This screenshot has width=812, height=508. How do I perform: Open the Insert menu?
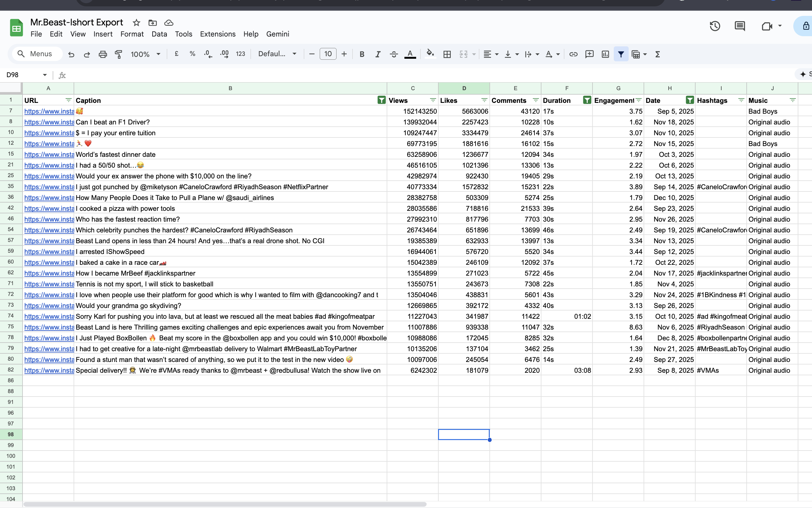click(x=103, y=34)
